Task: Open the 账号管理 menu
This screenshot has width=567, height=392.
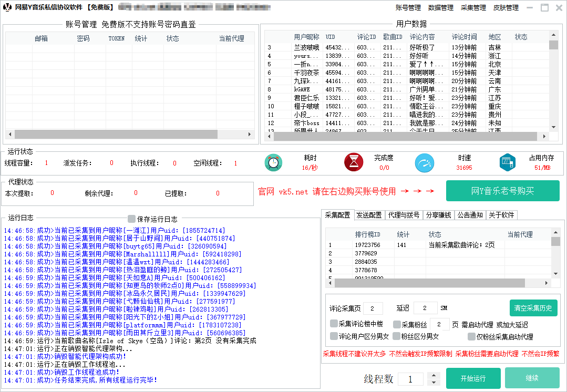Action: pos(408,7)
